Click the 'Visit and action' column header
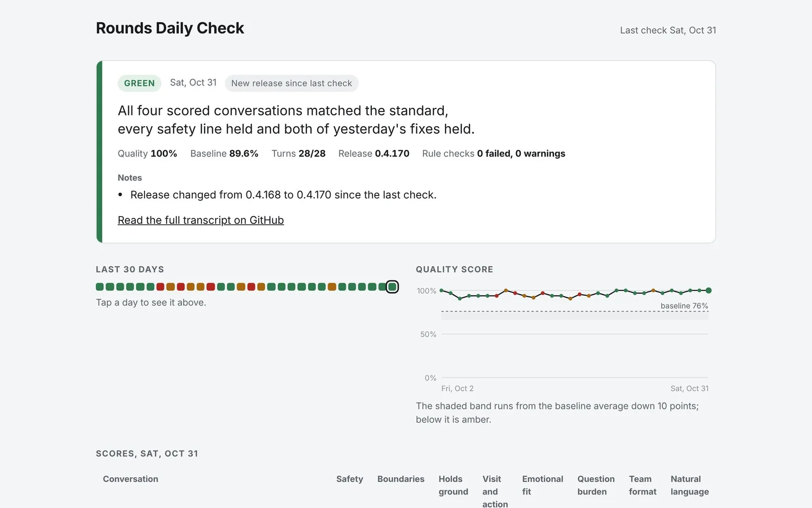The height and width of the screenshot is (508, 812). pyautogui.click(x=495, y=491)
